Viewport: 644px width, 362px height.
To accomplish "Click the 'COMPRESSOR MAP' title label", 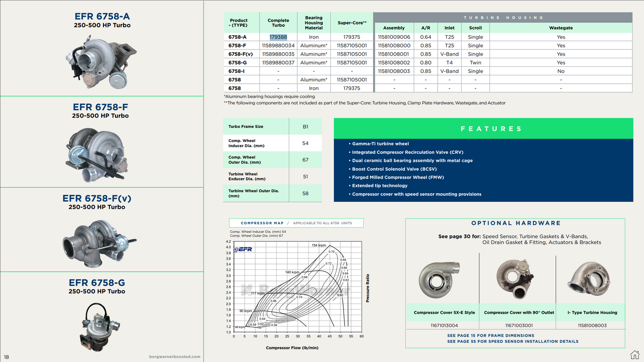I will (x=262, y=223).
